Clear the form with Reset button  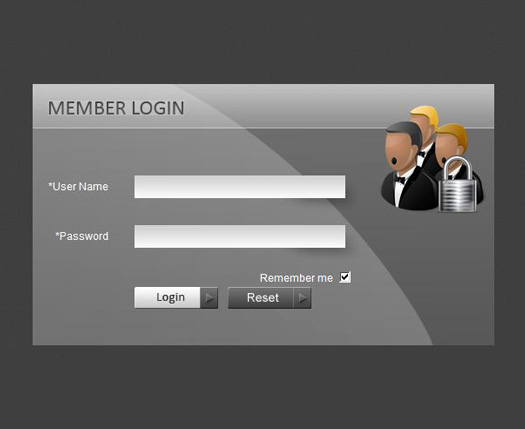pos(270,298)
